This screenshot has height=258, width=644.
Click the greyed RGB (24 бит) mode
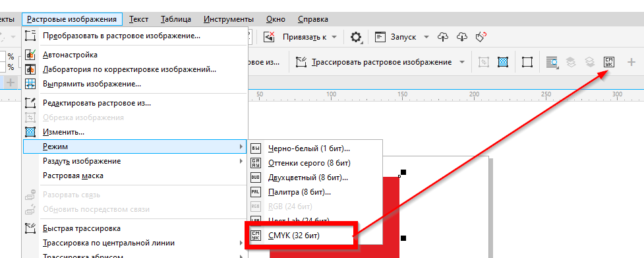[314, 207]
